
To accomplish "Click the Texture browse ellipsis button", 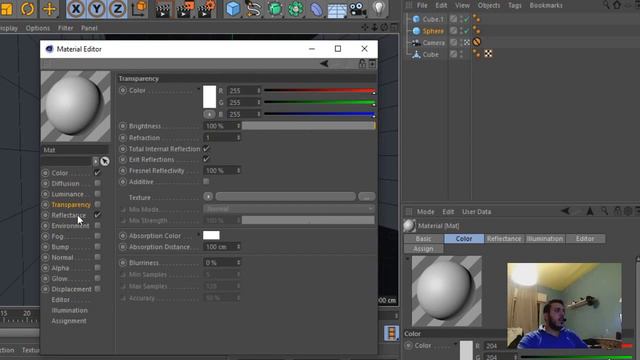I will pyautogui.click(x=367, y=197).
